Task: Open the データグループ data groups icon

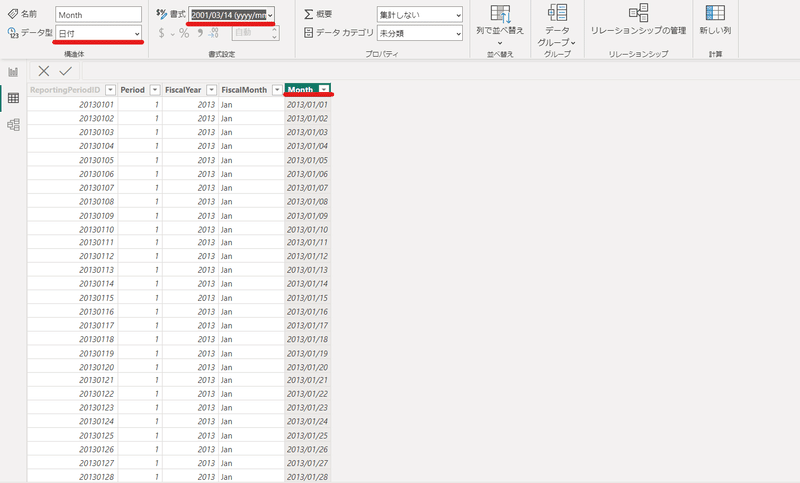Action: coord(557,13)
